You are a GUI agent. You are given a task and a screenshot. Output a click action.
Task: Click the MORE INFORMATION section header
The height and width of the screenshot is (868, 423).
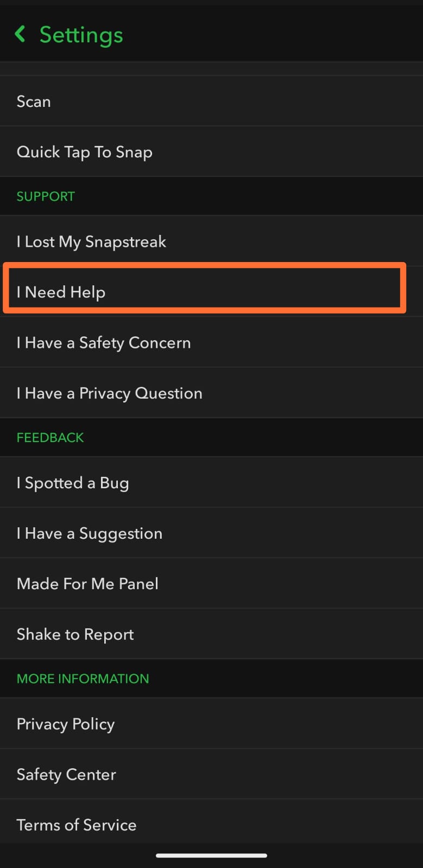(83, 679)
